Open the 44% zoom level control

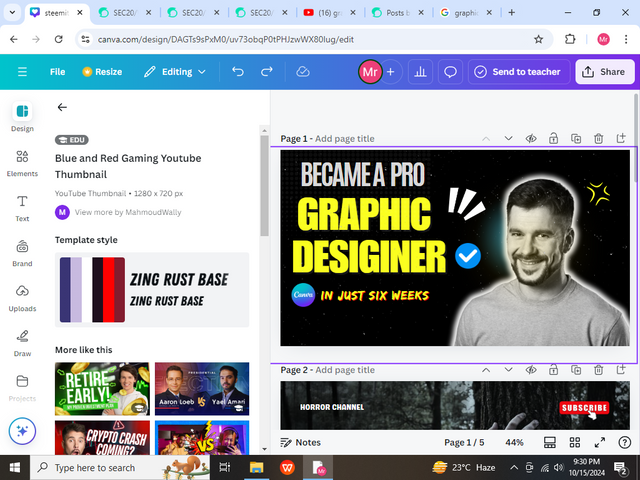click(514, 442)
